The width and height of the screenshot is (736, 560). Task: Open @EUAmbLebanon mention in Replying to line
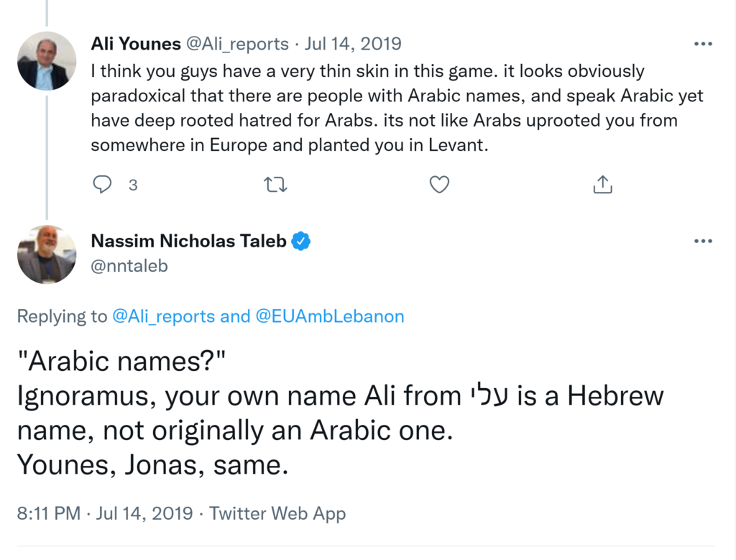pos(330,316)
